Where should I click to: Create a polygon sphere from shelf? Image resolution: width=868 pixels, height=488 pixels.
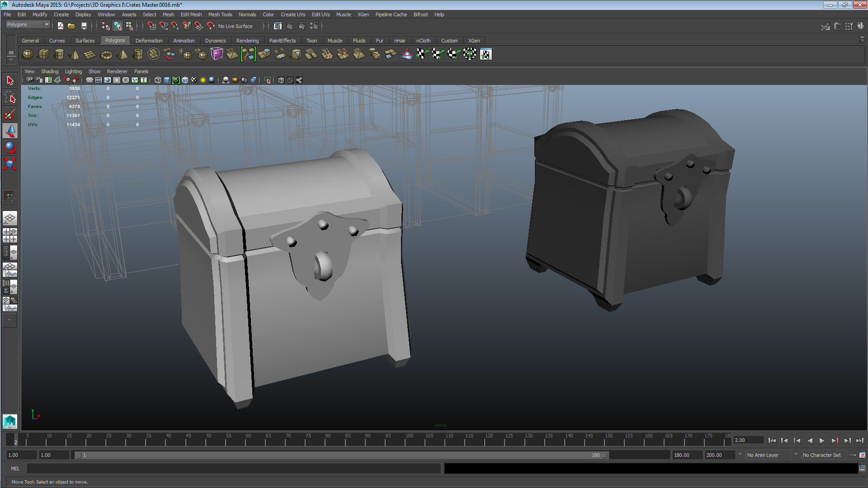point(28,54)
